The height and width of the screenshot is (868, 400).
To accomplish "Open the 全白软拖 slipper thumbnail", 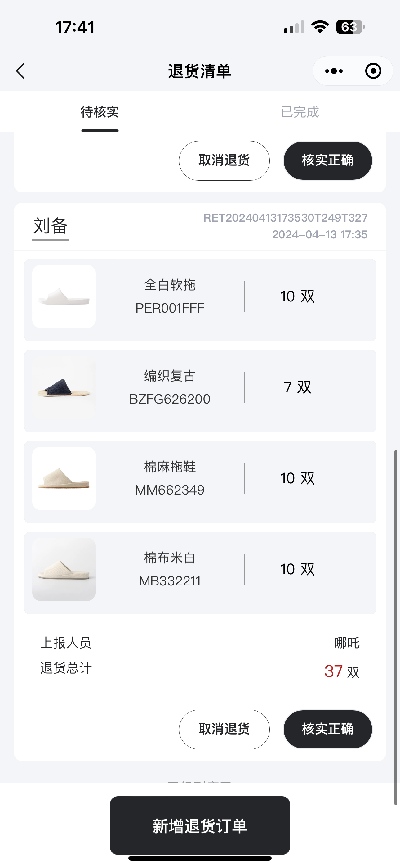I will click(64, 296).
